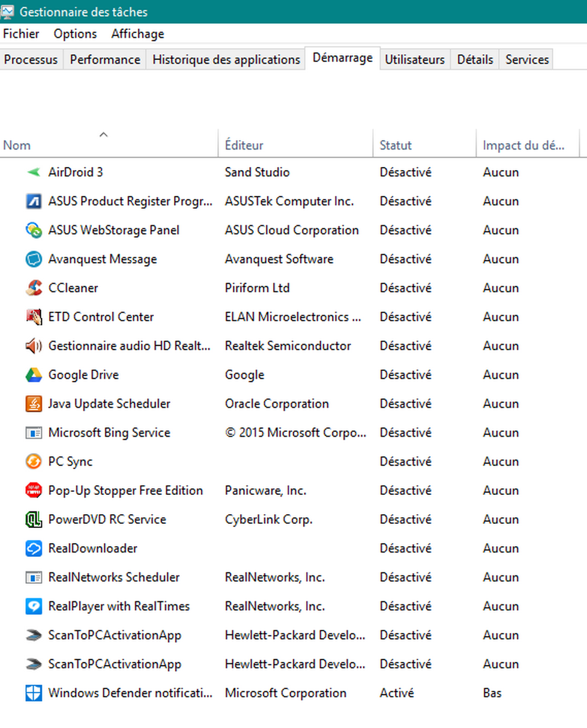Screen dimensions: 587x728
Task: Click the ASUS Product Register Program icon
Action: [x=34, y=201]
